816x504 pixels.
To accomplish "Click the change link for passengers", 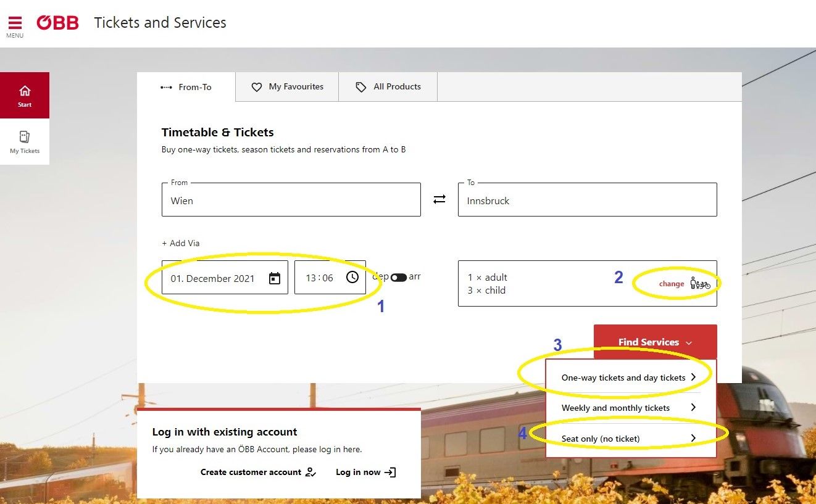I will (x=672, y=283).
